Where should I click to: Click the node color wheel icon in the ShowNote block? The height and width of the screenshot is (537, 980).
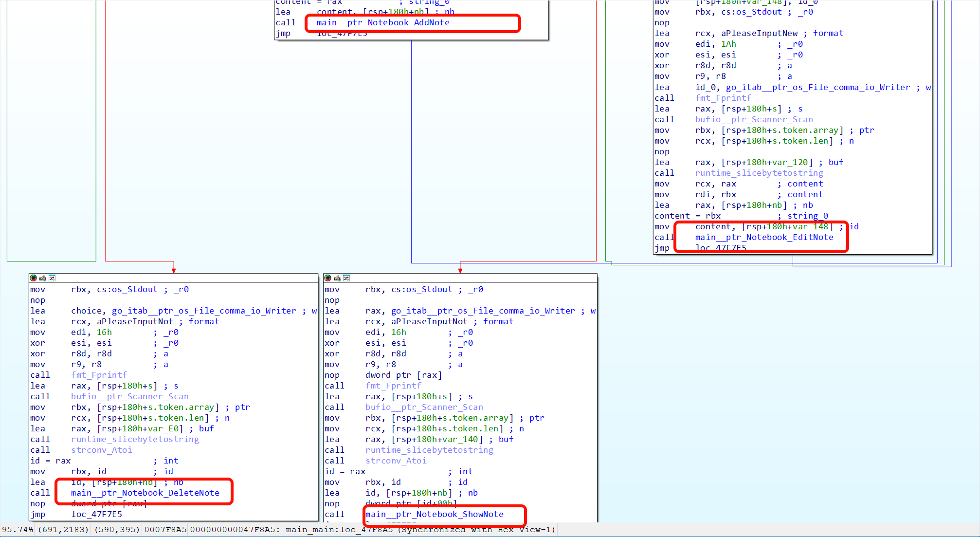[327, 278]
